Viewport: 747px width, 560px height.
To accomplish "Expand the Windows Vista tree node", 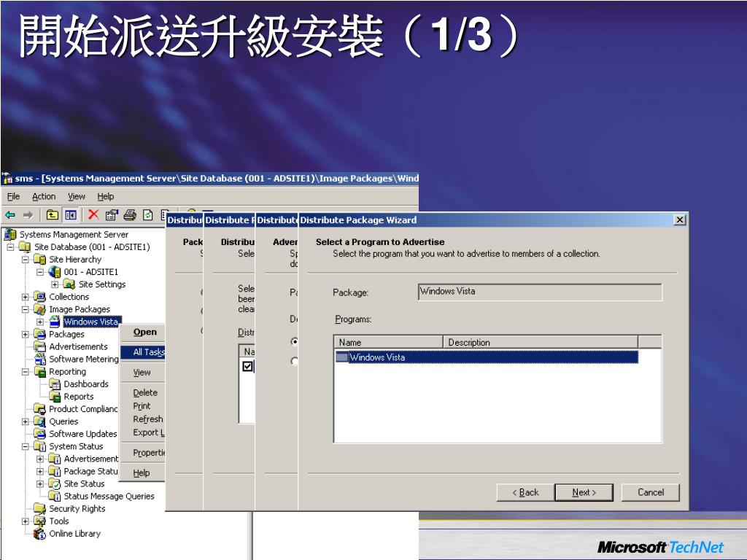I will (x=40, y=322).
